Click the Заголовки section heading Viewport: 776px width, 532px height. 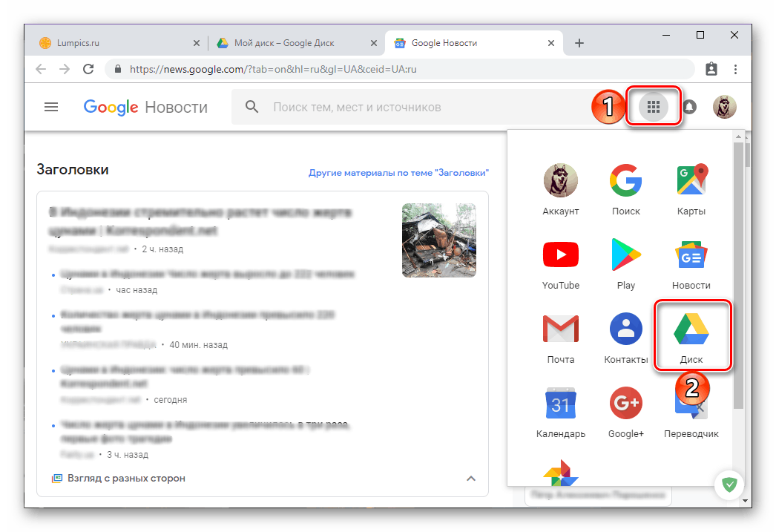73,169
